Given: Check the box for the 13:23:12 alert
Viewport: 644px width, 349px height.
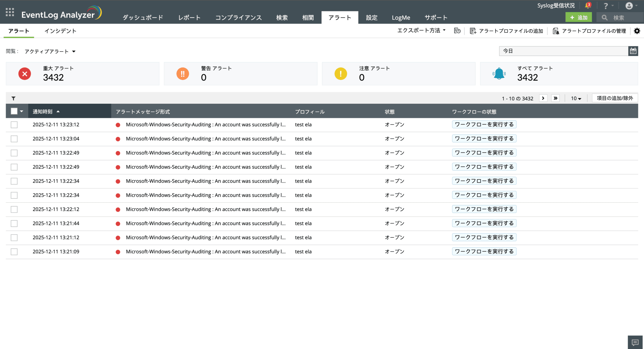Looking at the screenshot, I should coord(14,125).
